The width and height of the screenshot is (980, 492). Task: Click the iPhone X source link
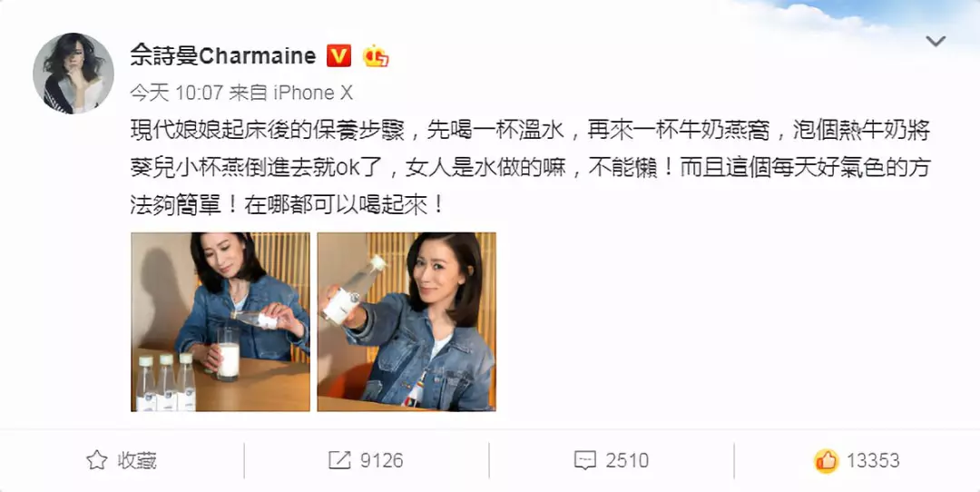click(313, 93)
